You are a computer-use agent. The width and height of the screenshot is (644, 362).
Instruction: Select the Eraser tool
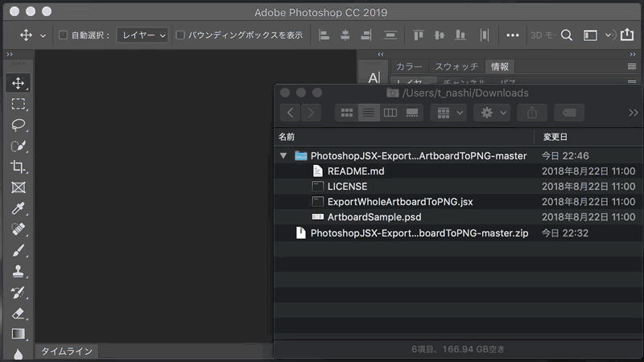tap(18, 313)
